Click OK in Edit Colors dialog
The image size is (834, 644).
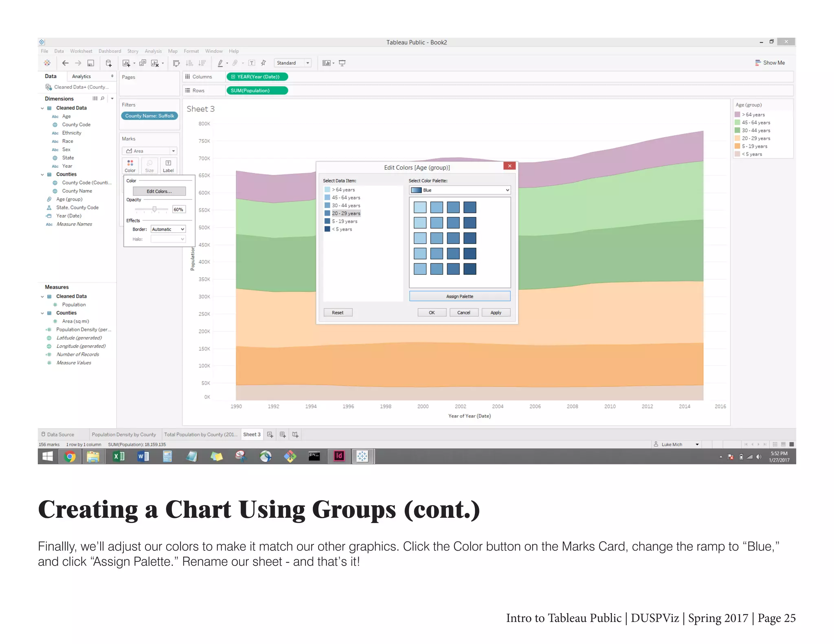point(432,313)
